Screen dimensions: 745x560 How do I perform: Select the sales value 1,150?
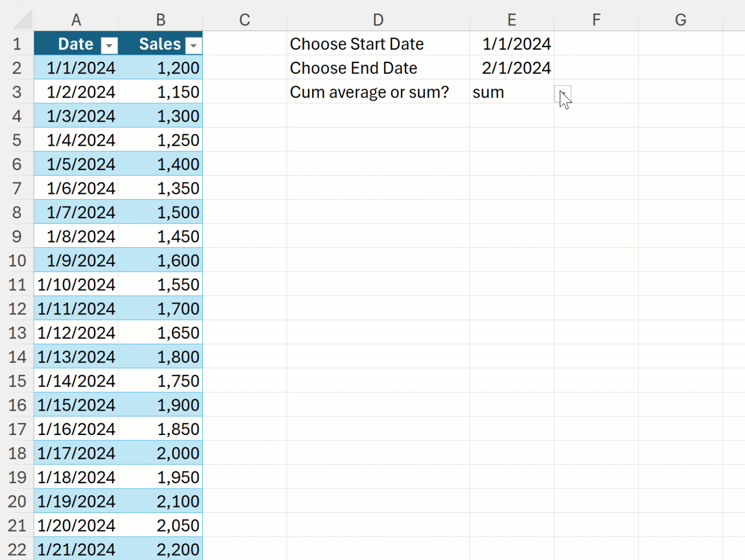160,92
